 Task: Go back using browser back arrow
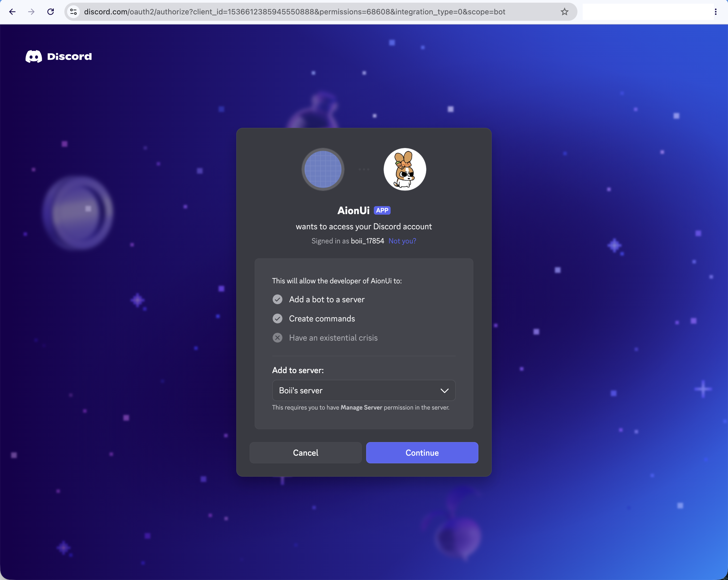[x=13, y=12]
